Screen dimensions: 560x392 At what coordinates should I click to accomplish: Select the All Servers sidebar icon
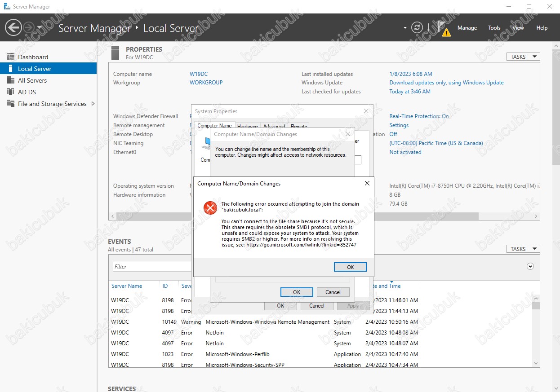tap(11, 80)
